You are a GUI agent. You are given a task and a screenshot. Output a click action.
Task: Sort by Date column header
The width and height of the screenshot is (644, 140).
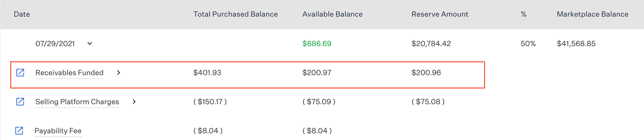click(22, 14)
